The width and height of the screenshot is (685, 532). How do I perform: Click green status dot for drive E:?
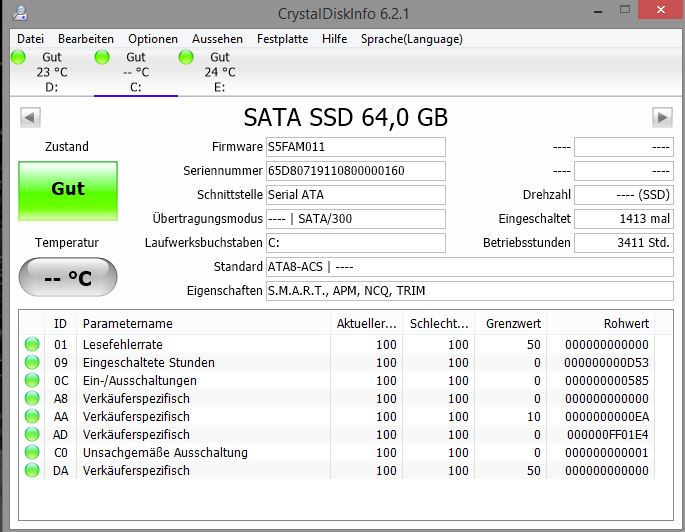186,57
